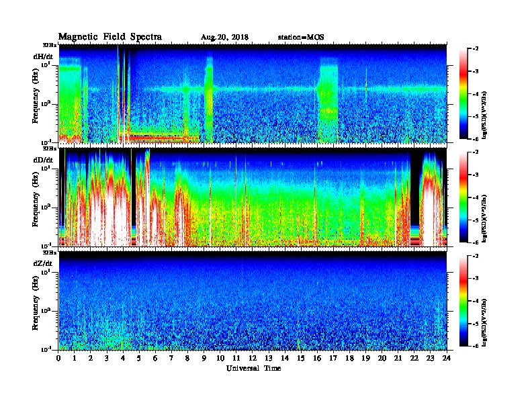
Task: Click the dZ/dt spectrogram plot
Action: point(253,301)
